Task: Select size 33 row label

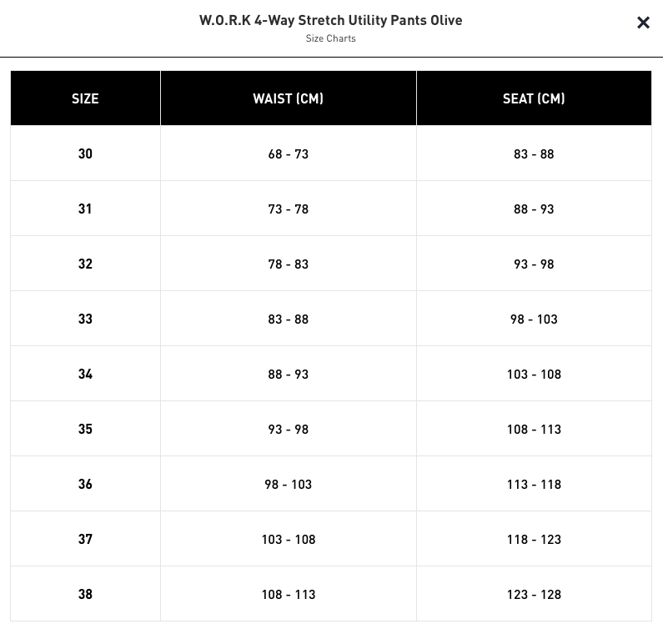Action: [85, 319]
